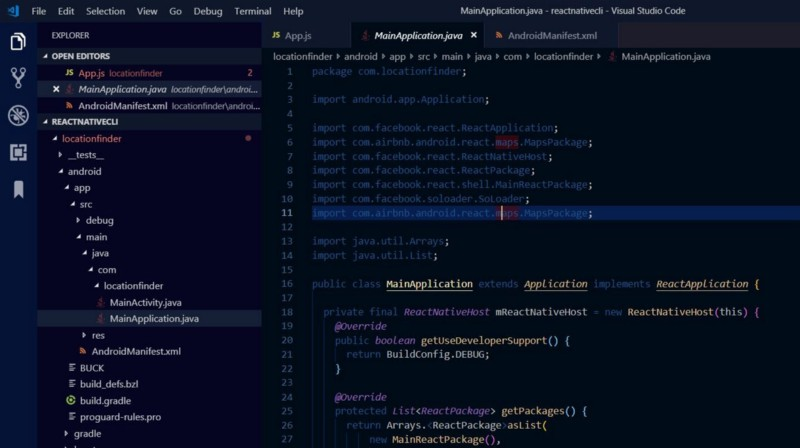Click the build.gradle file icon
The height and width of the screenshot is (448, 800).
pos(71,400)
